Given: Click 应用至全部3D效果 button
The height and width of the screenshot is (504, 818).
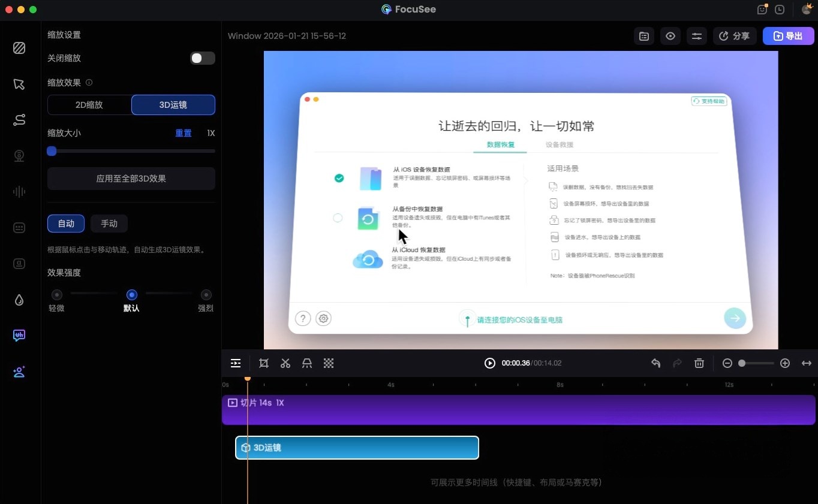Looking at the screenshot, I should pyautogui.click(x=131, y=179).
